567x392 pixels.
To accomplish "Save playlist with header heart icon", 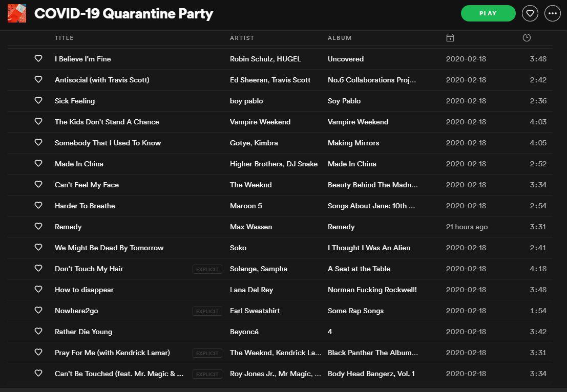I will tap(530, 13).
